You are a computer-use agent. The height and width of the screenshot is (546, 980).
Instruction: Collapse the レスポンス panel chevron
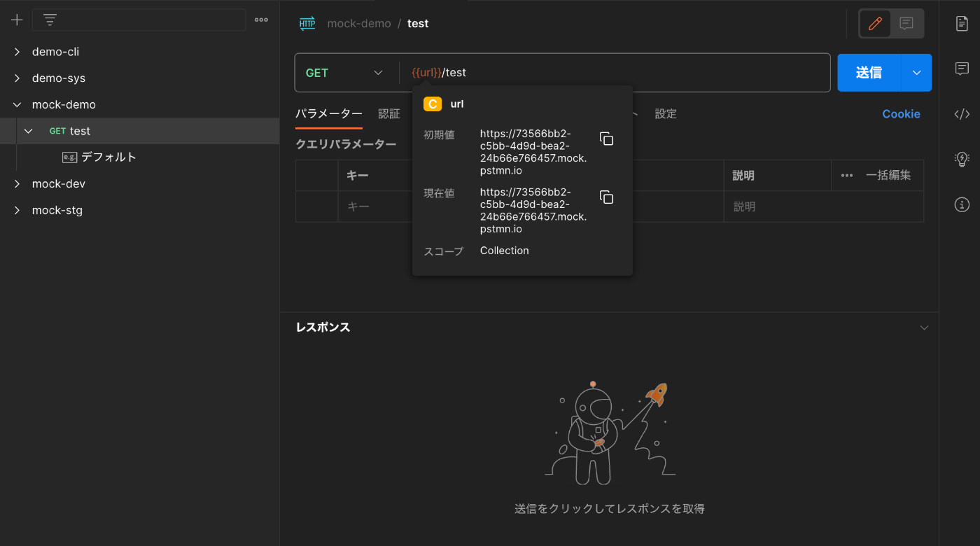(x=924, y=328)
